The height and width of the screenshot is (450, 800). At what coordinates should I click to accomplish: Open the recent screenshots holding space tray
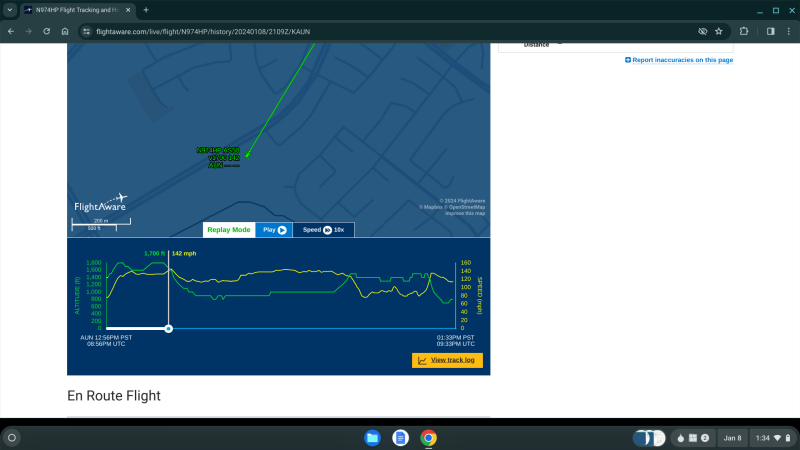pos(649,438)
